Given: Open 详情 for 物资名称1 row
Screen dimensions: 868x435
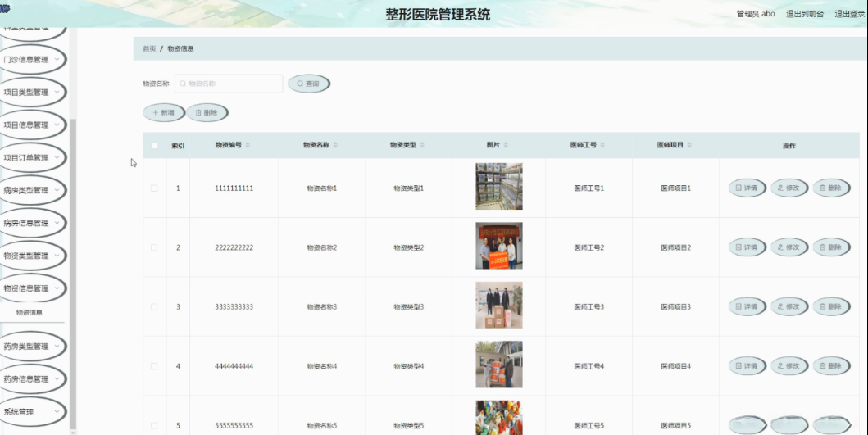Looking at the screenshot, I should click(747, 188).
